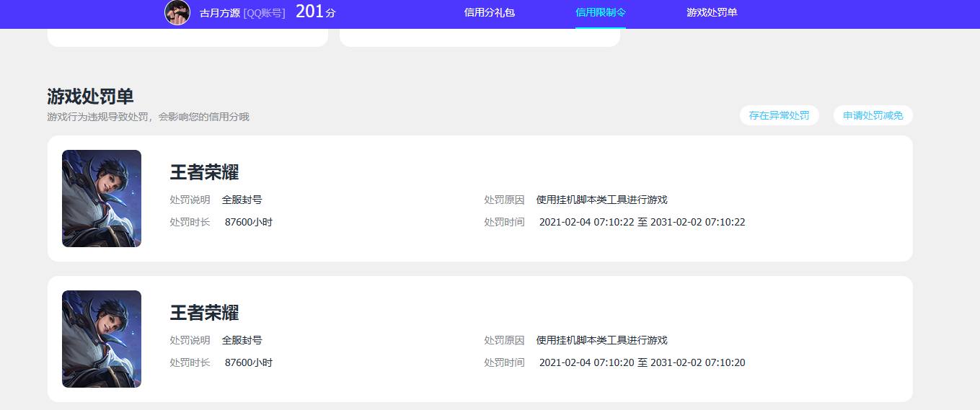Click the [QQ账号] label

point(265,13)
